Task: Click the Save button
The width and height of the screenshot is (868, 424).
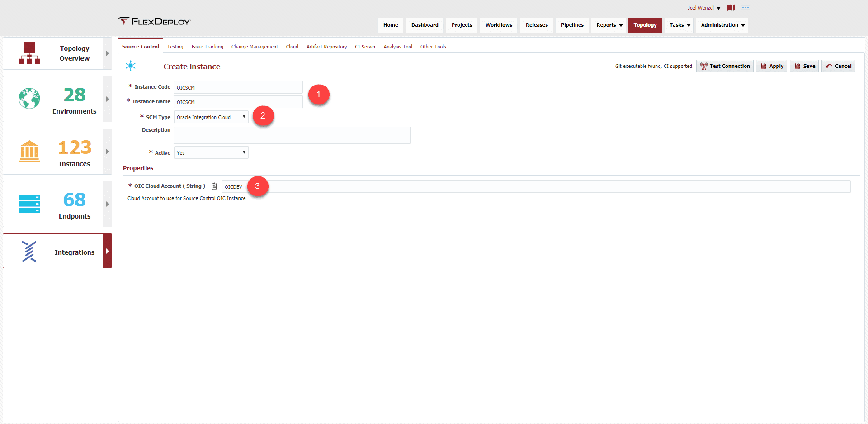Action: (x=804, y=66)
